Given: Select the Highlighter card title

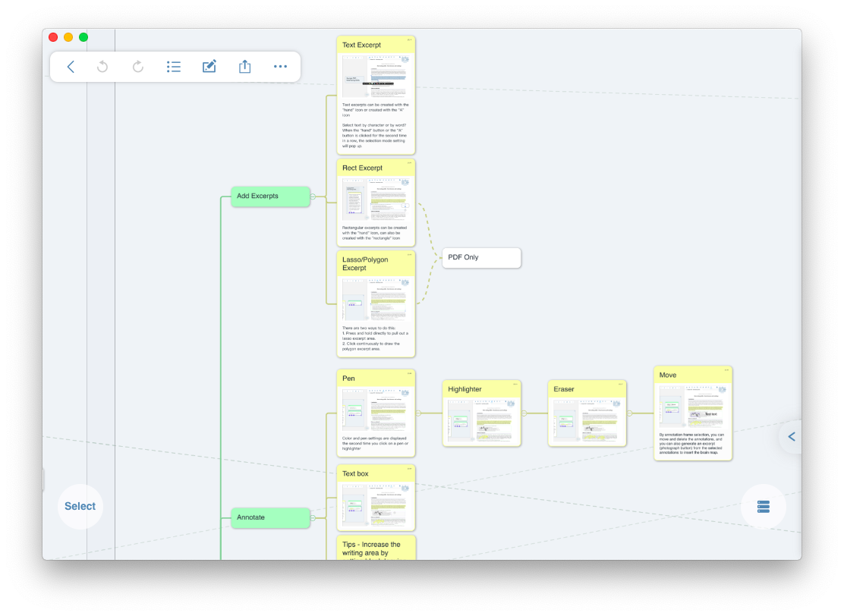Looking at the screenshot, I should 465,389.
